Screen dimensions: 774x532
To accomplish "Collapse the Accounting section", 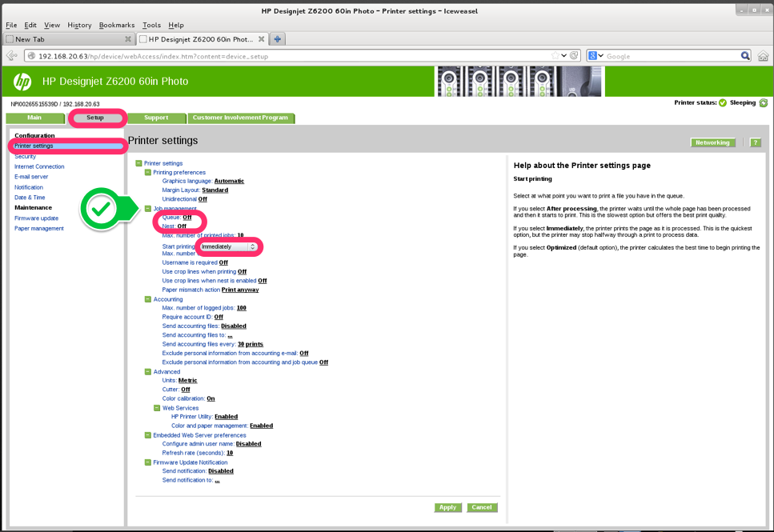I will [148, 299].
